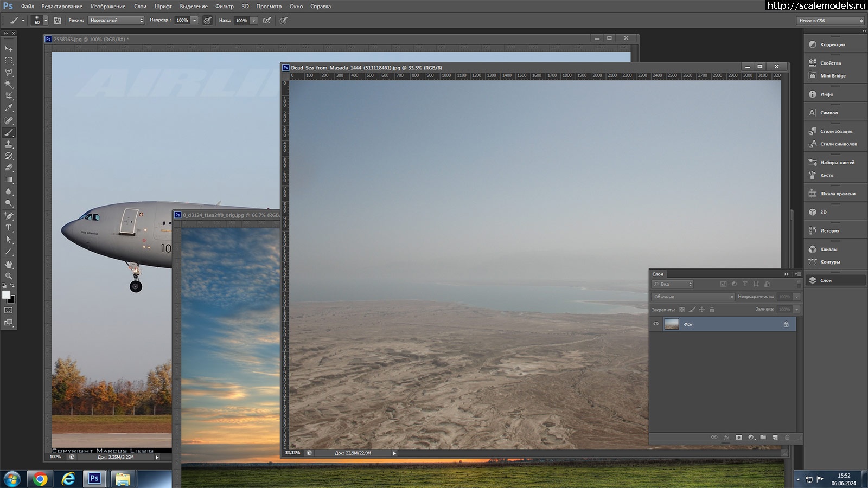The image size is (868, 488).
Task: Open workspace dropdown Новое в CS6
Action: point(831,21)
